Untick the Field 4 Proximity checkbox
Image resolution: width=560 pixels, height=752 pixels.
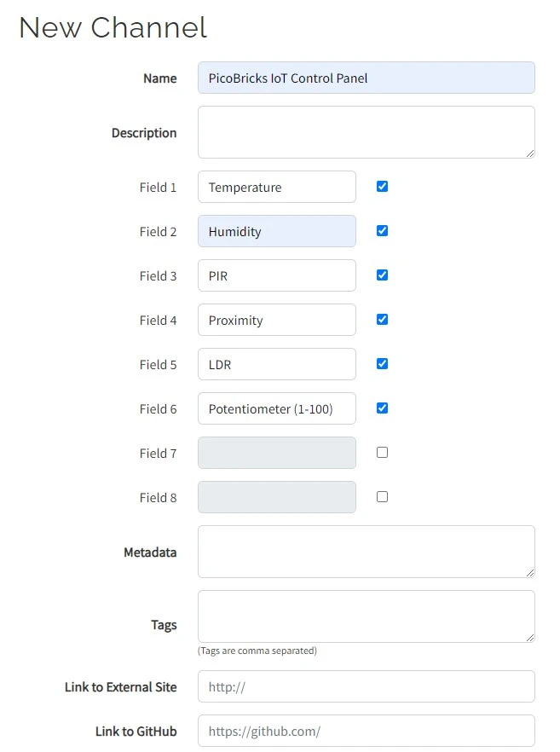pyautogui.click(x=382, y=320)
